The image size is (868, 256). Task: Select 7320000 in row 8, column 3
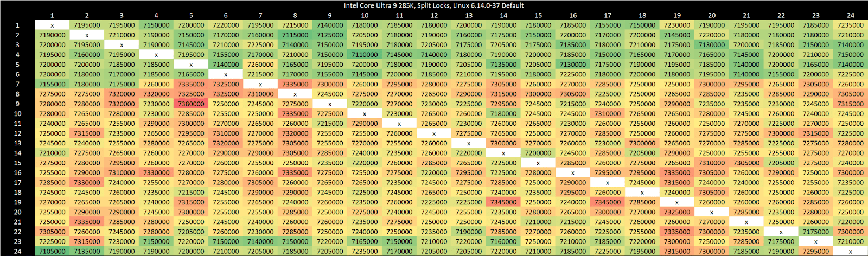122,94
